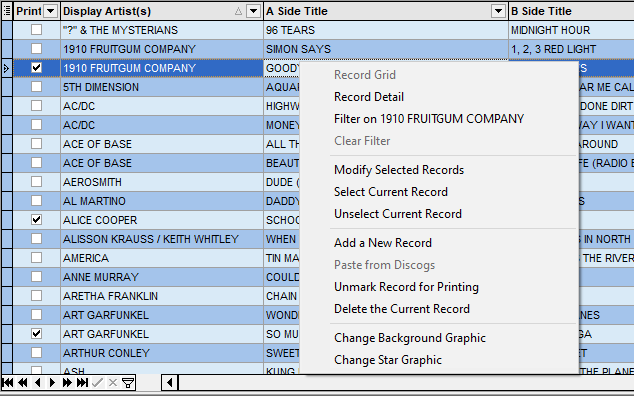
Task: Check Print box for "?" & THE MYSTERIANS
Action: 36,30
